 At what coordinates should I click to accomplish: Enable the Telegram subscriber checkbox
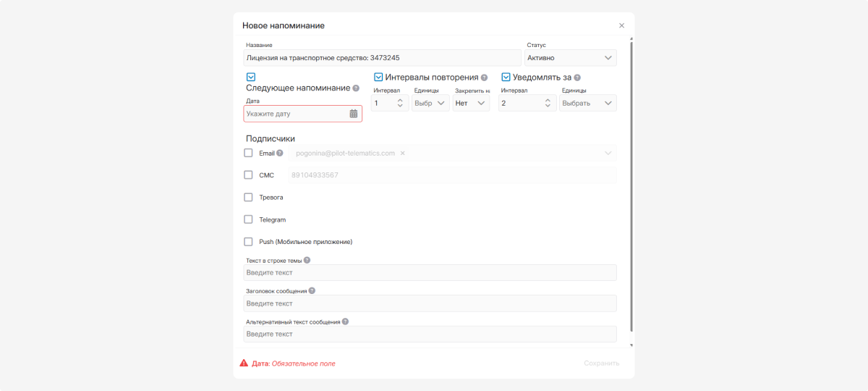point(248,219)
